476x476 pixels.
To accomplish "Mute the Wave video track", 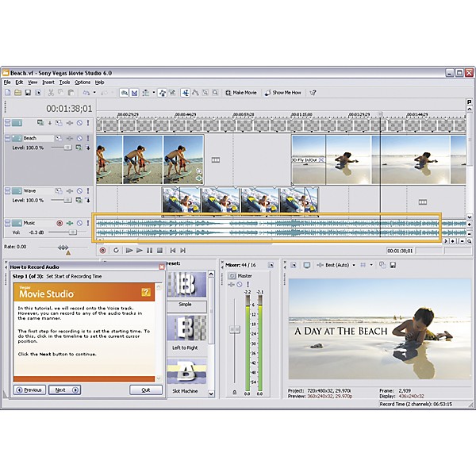I will 79,191.
